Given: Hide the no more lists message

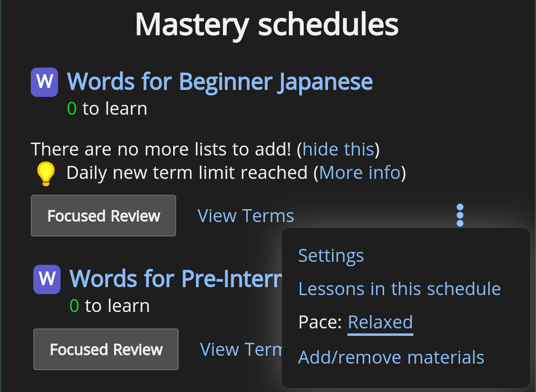Looking at the screenshot, I should 338,149.
